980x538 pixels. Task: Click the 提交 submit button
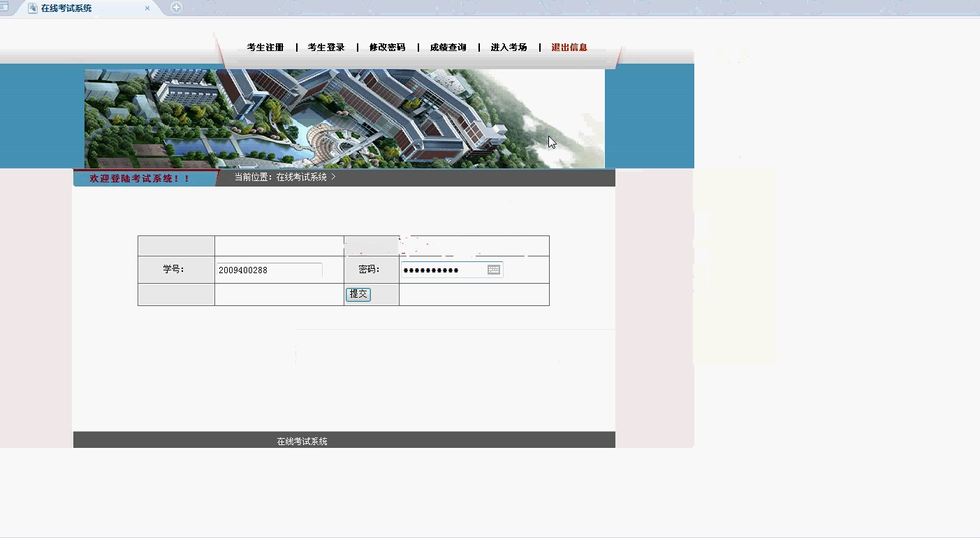pos(358,294)
